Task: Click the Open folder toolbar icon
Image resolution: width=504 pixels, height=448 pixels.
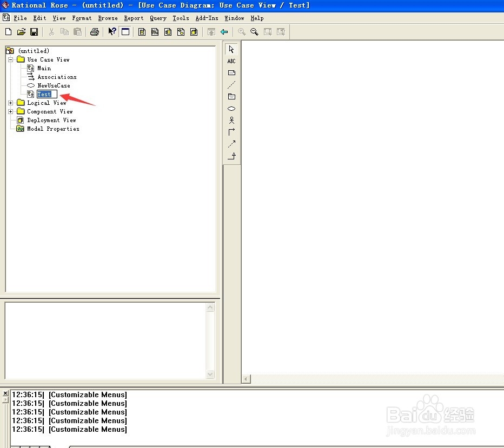Action: (x=21, y=32)
